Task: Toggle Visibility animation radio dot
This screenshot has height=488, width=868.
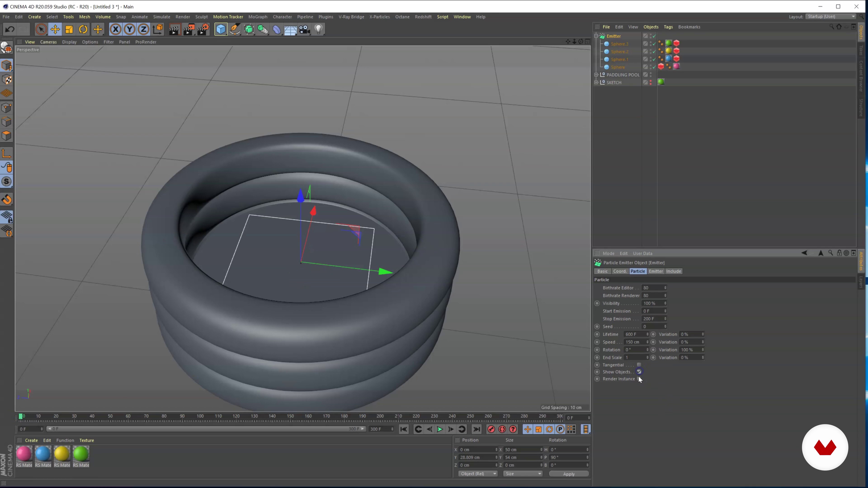Action: [x=597, y=303]
